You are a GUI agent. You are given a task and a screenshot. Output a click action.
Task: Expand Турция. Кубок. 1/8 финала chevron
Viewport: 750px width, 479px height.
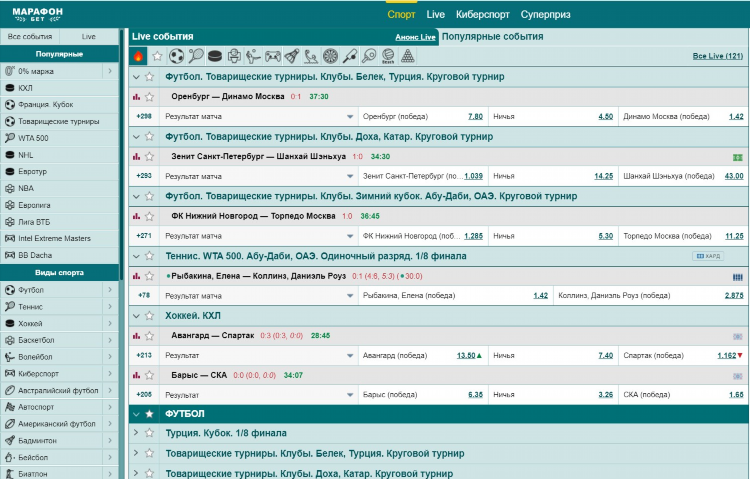[136, 433]
